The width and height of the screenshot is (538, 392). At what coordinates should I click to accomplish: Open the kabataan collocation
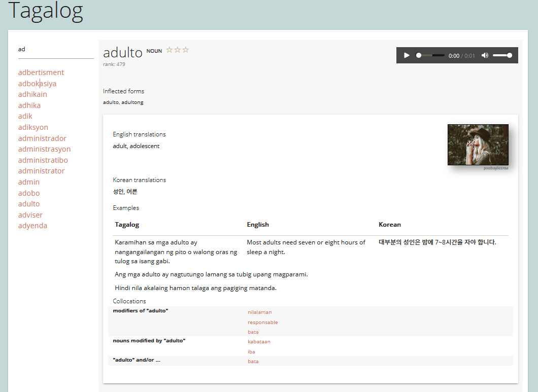(259, 342)
